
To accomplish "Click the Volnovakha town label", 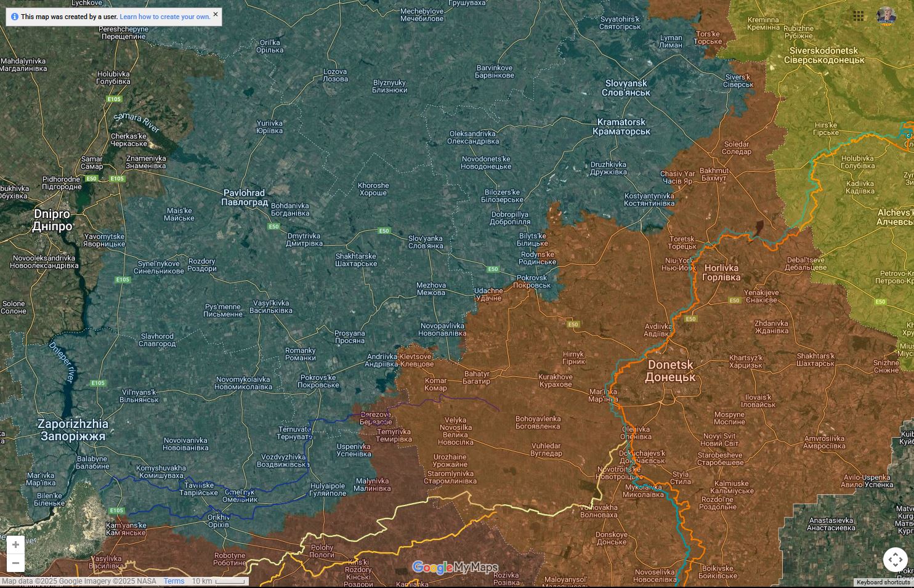I will [x=599, y=511].
